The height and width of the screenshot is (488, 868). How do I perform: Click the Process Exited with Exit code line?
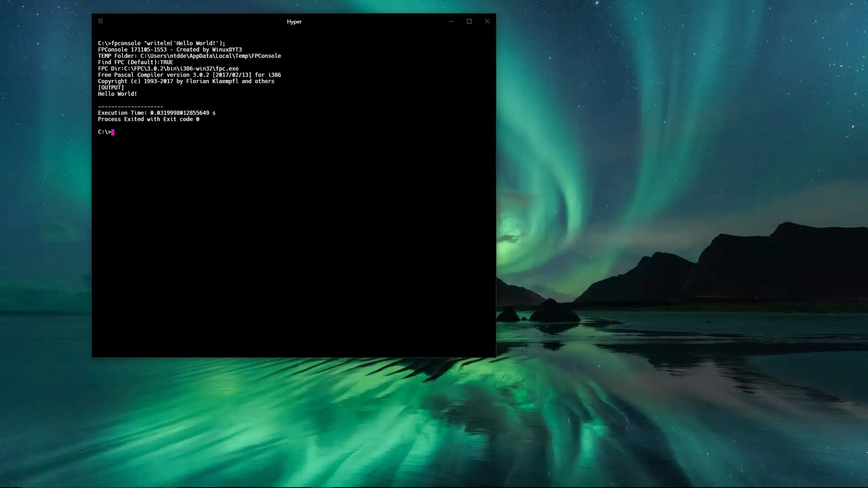[149, 119]
